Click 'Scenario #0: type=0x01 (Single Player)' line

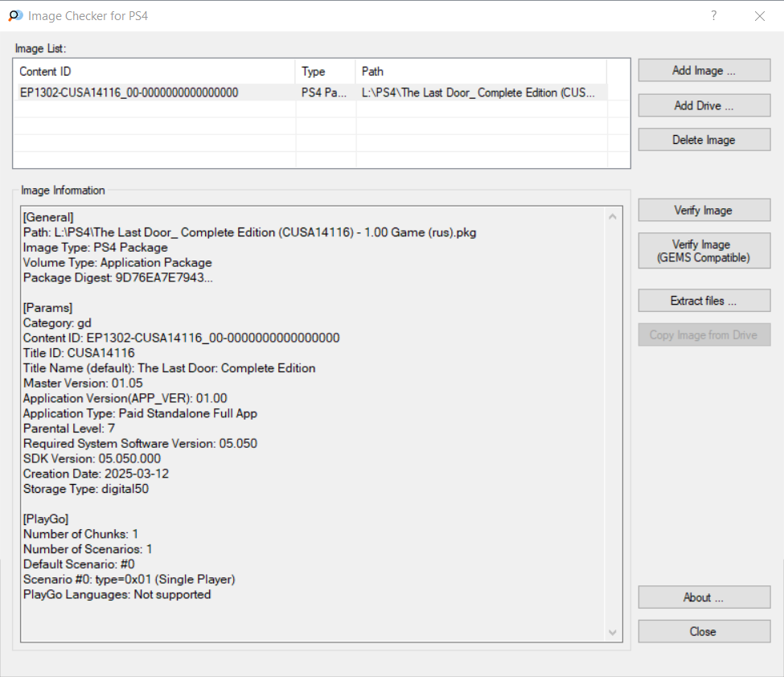pos(129,579)
